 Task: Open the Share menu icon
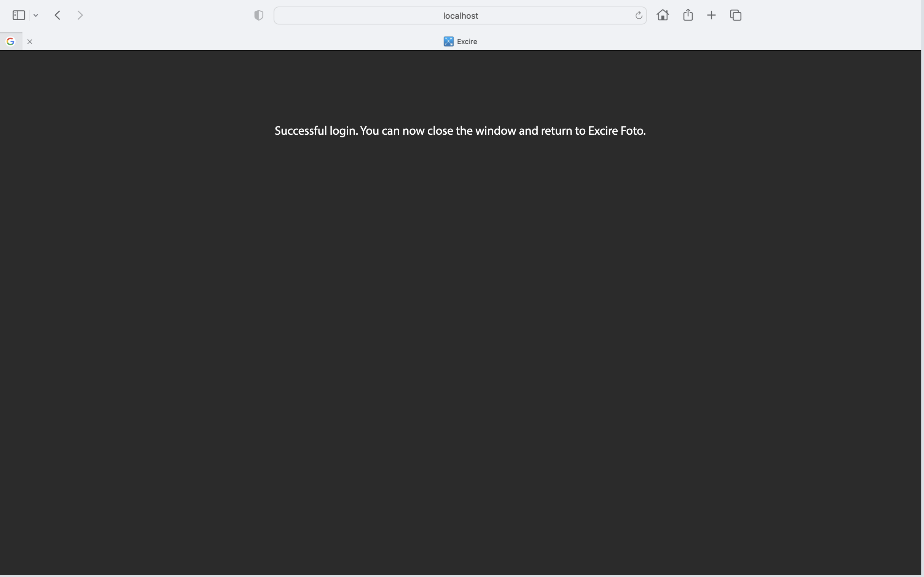[x=688, y=15]
